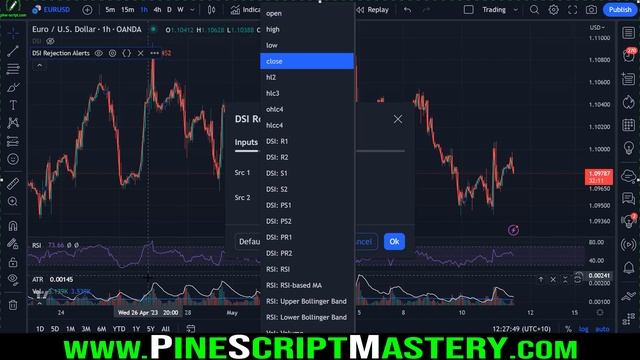Select the ruler measure tool

click(x=13, y=184)
